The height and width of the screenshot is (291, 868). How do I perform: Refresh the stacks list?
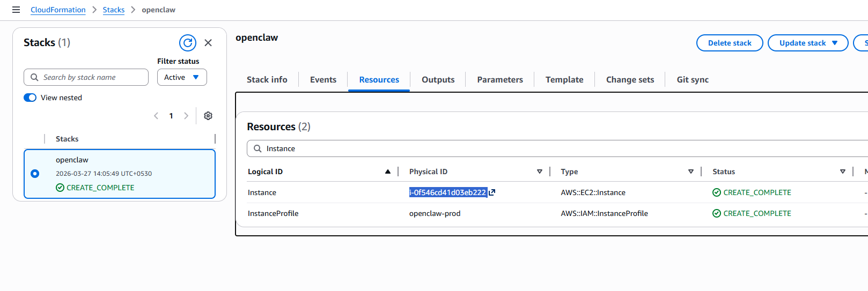click(x=188, y=43)
